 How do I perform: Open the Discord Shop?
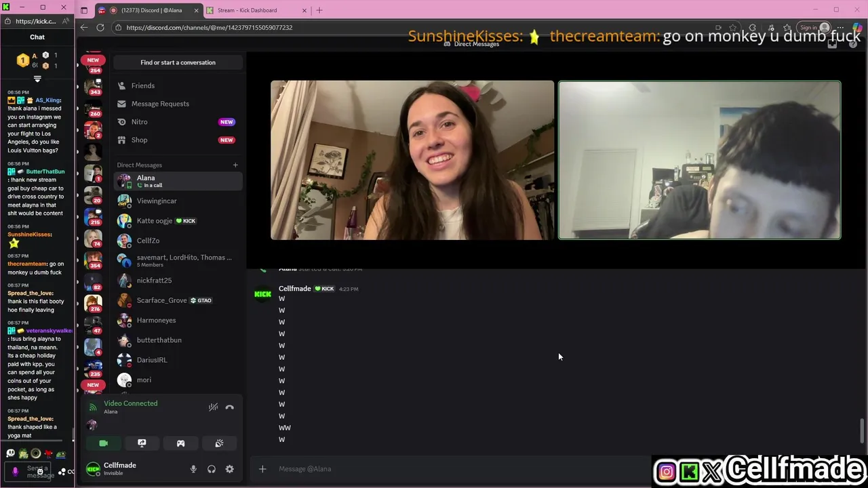(x=178, y=140)
